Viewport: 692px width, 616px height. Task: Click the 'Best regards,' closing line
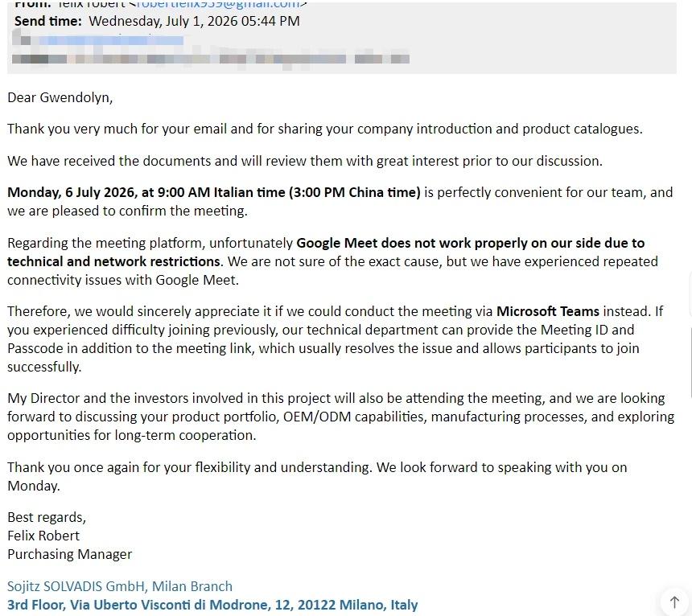(47, 517)
